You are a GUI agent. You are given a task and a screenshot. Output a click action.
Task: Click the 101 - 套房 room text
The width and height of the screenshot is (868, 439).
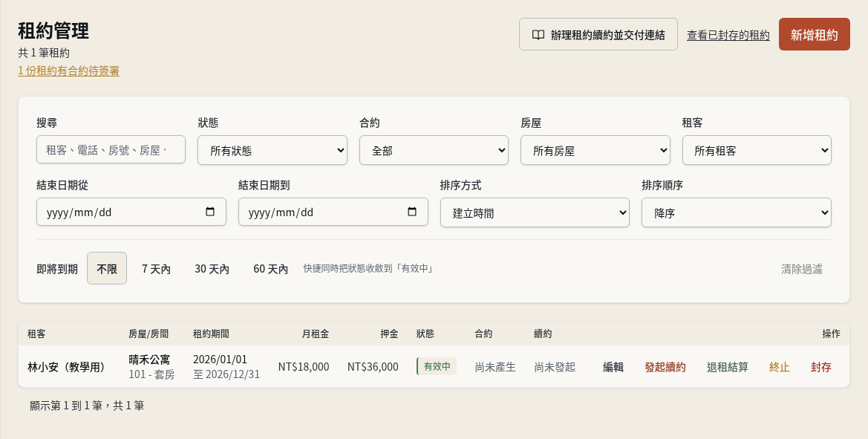pyautogui.click(x=151, y=374)
